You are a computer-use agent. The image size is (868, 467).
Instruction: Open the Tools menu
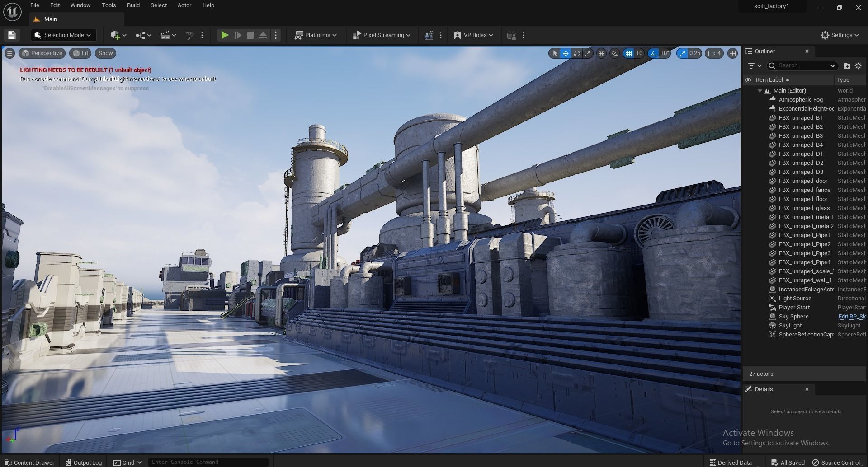[108, 5]
